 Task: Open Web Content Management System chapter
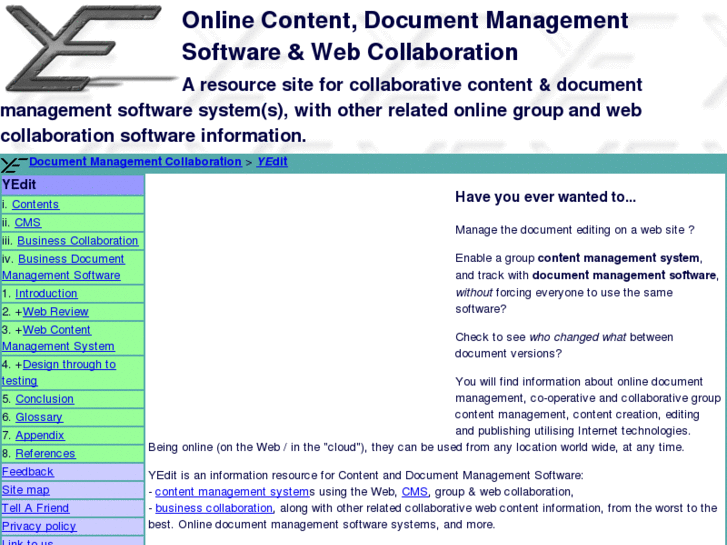(x=58, y=338)
